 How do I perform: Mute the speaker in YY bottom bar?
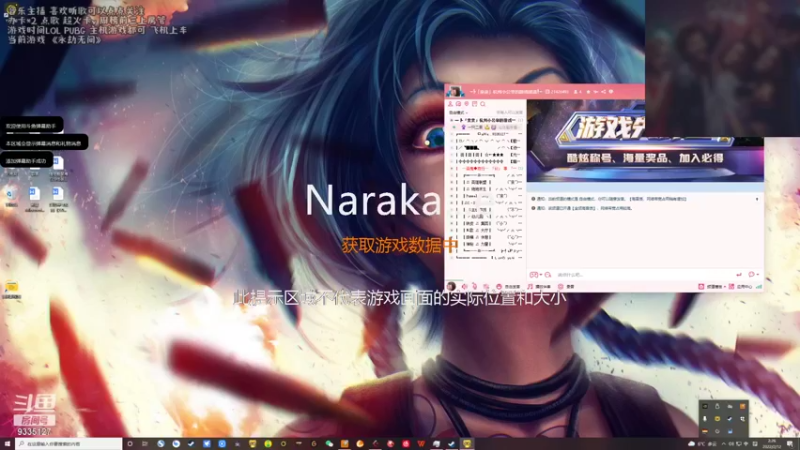coord(464,287)
